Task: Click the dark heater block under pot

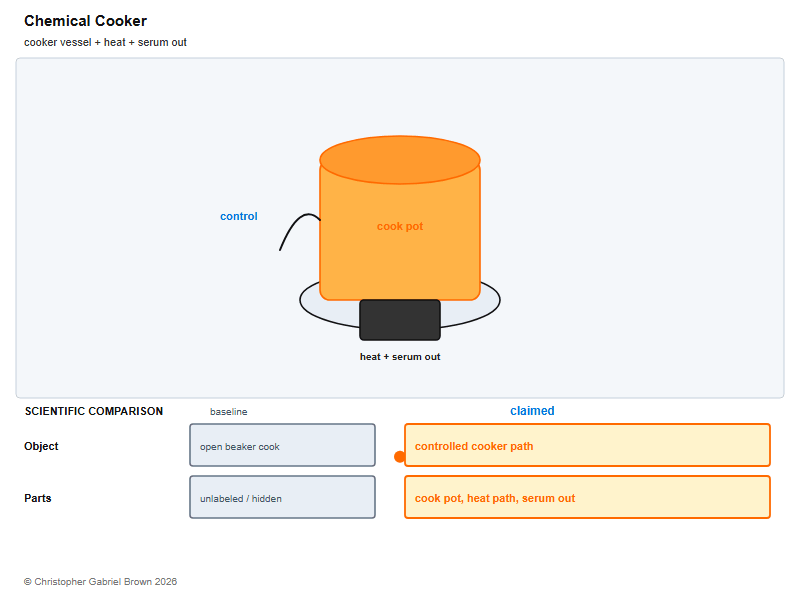Action: tap(400, 320)
